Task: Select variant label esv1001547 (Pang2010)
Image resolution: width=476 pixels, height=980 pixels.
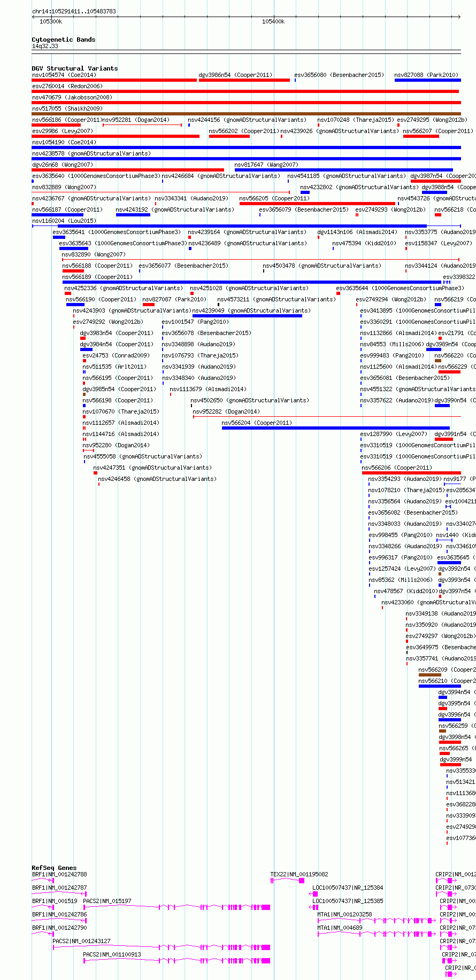Action: click(195, 322)
